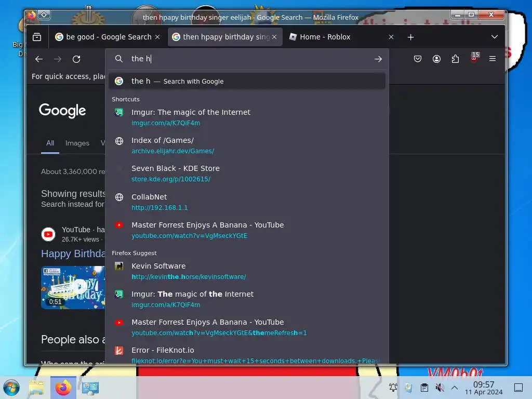Switch to Images search tab

tap(77, 143)
